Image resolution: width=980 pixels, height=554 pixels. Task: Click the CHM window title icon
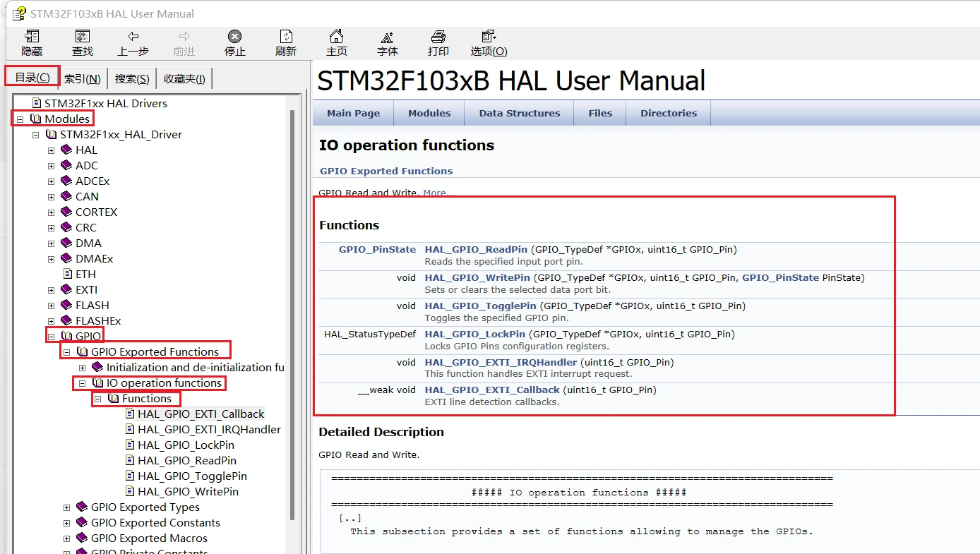(x=19, y=13)
